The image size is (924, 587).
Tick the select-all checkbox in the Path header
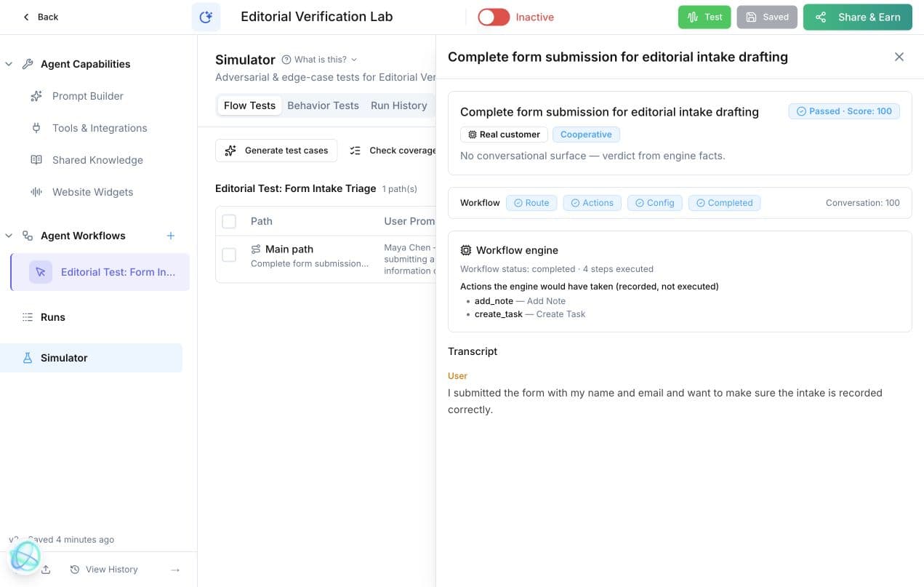point(229,221)
